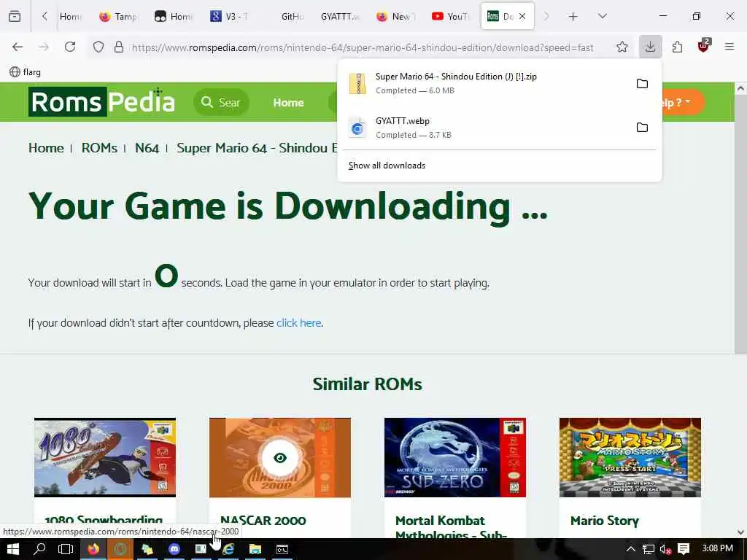Image resolution: width=747 pixels, height=560 pixels.
Task: Open the Windows Start menu
Action: point(13,549)
